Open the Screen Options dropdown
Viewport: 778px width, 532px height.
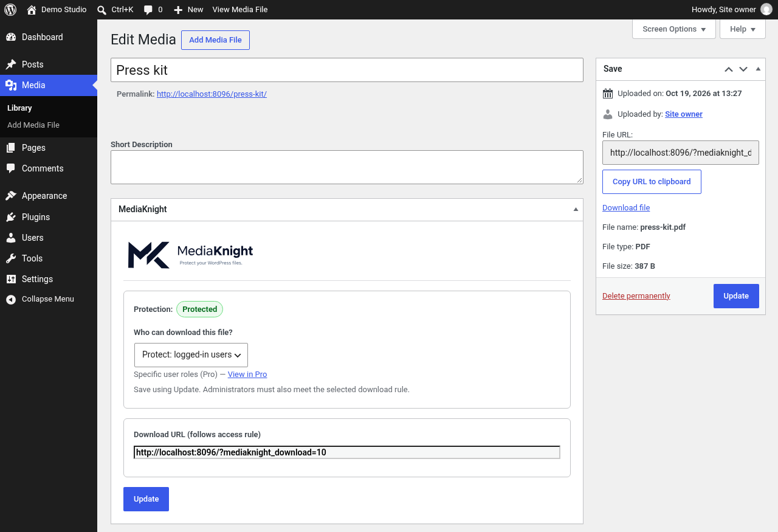[674, 29]
